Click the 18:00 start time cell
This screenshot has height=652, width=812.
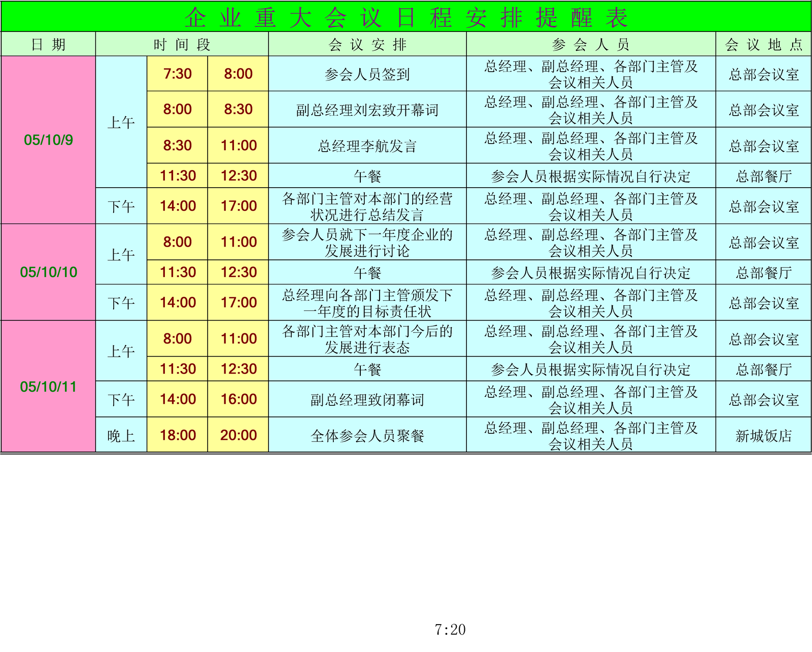click(x=177, y=435)
